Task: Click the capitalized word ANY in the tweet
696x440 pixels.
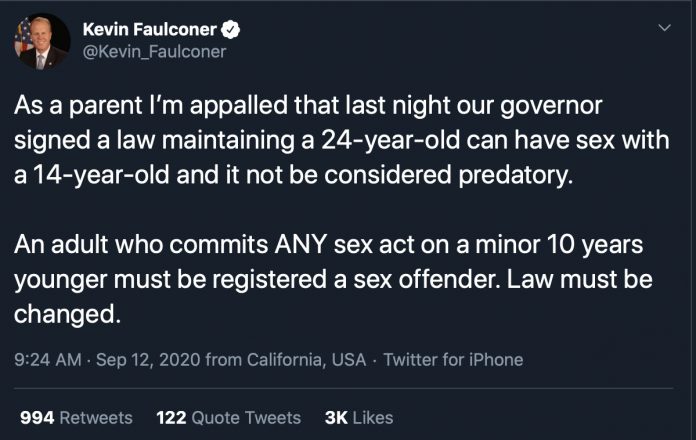Action: [301, 245]
